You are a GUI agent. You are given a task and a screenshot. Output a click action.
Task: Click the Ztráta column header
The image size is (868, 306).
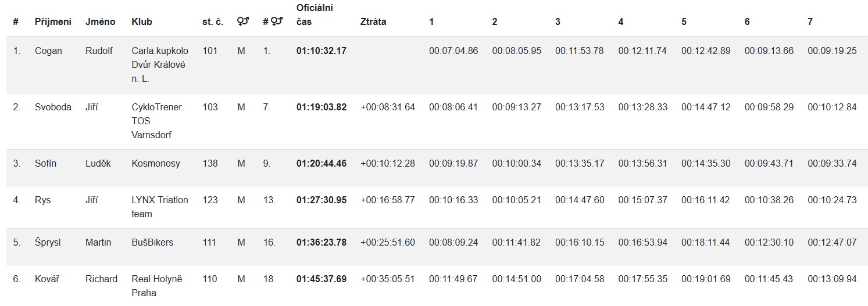point(373,21)
